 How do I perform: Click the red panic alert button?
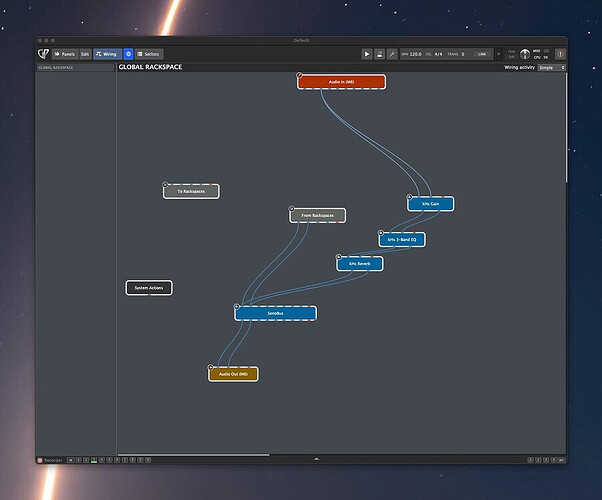pos(560,54)
